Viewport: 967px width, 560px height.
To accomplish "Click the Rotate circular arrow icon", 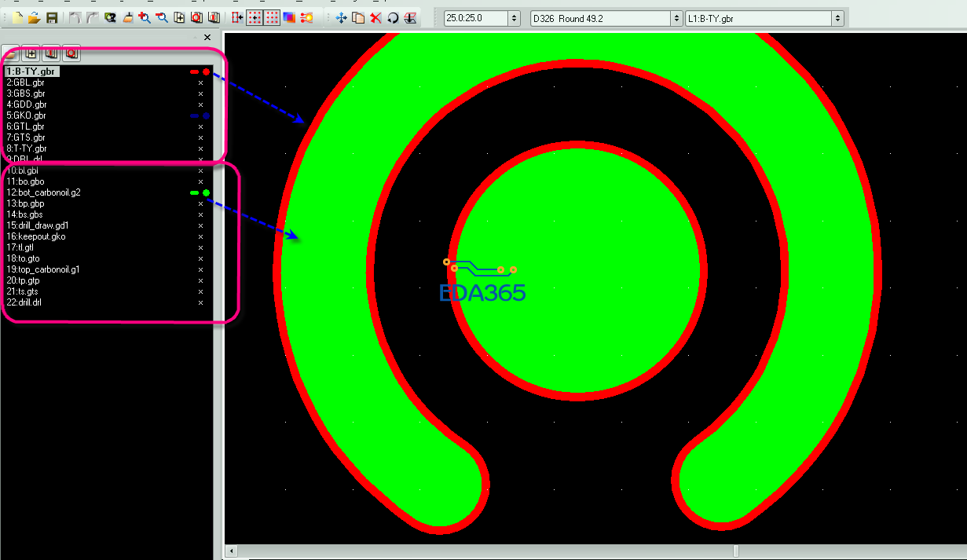I will (x=393, y=17).
